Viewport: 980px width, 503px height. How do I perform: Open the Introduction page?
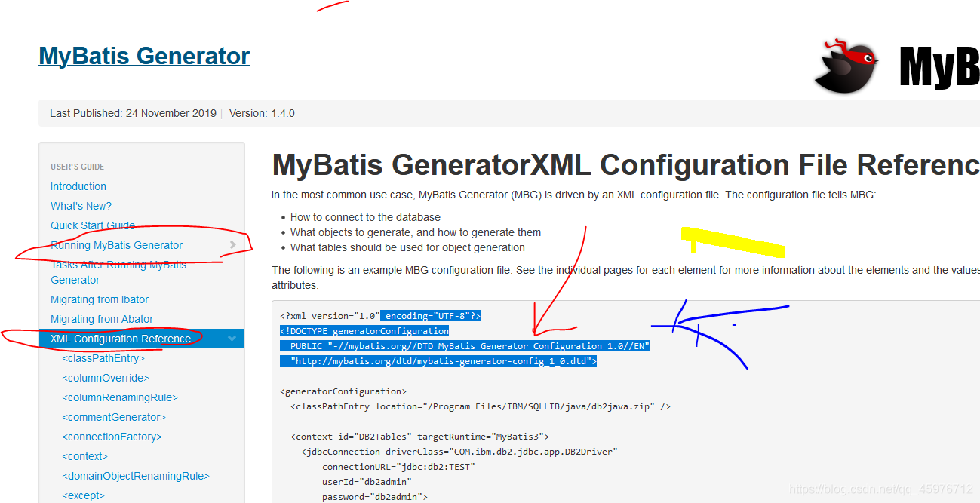(78, 186)
